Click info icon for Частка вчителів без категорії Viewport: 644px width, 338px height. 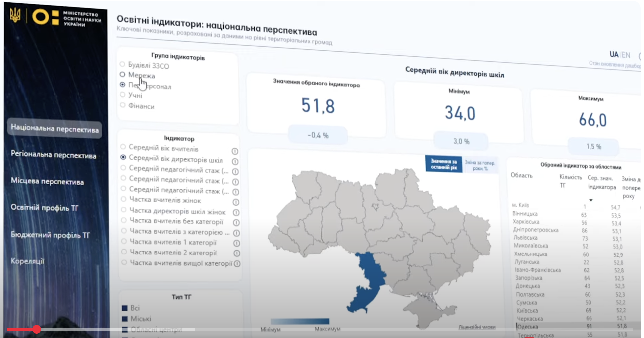[x=236, y=222]
